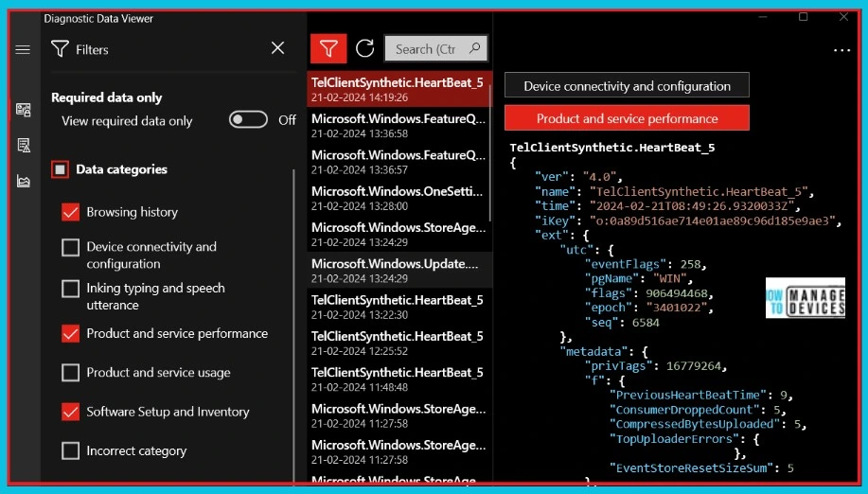Click the Filters funnel icon in panel header
This screenshot has width=868, height=494.
point(60,49)
